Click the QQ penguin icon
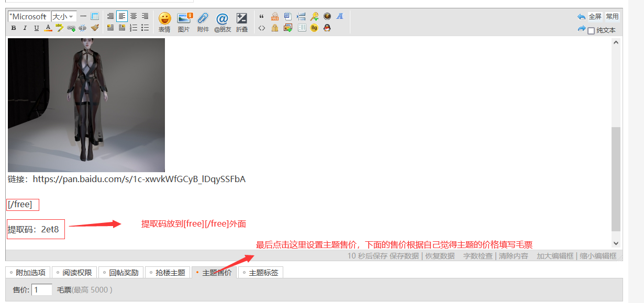This screenshot has width=644, height=303. tap(327, 28)
